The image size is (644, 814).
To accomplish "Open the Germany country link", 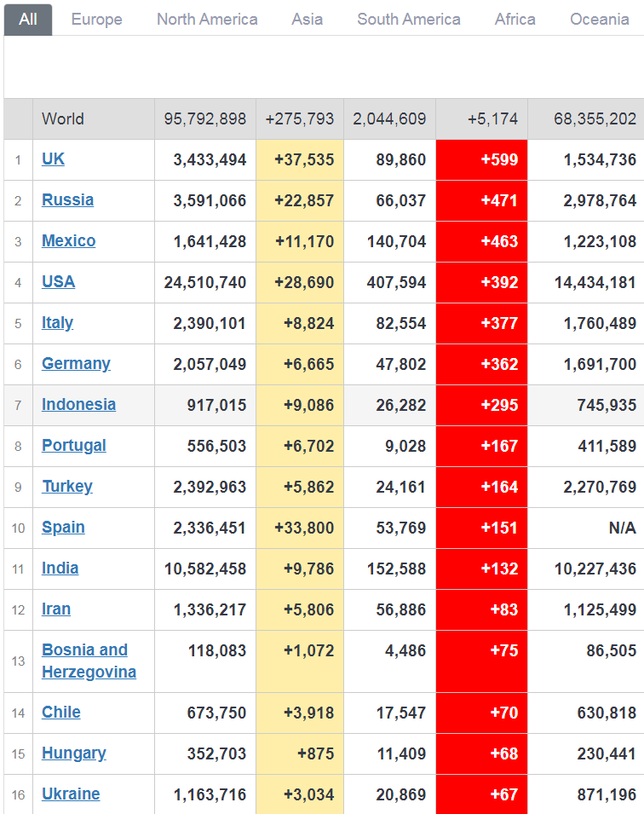I will pos(76,364).
